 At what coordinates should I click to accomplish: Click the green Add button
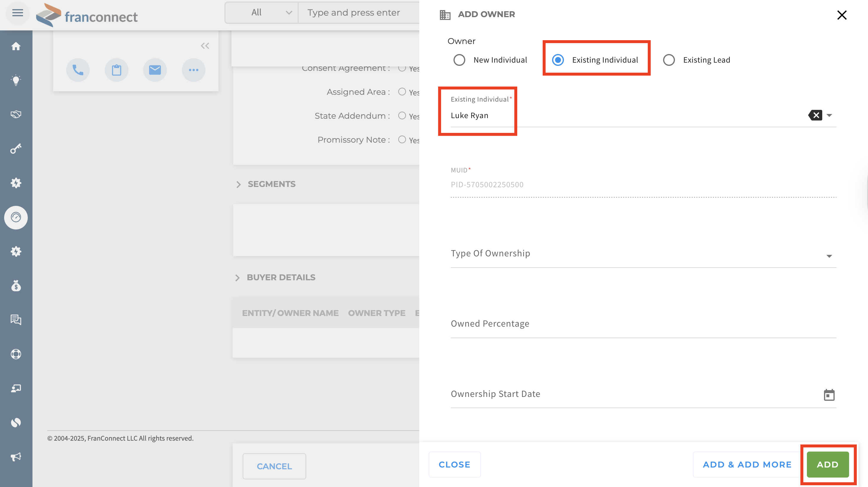pyautogui.click(x=828, y=465)
